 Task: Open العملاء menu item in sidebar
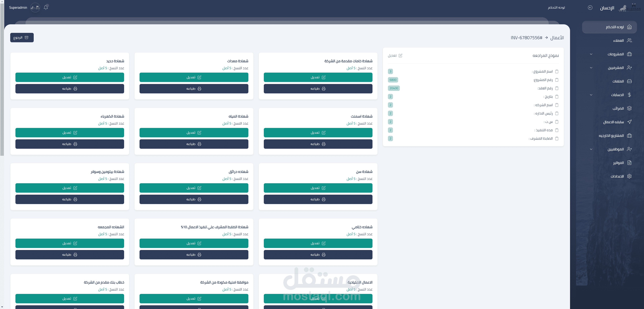pyautogui.click(x=618, y=41)
